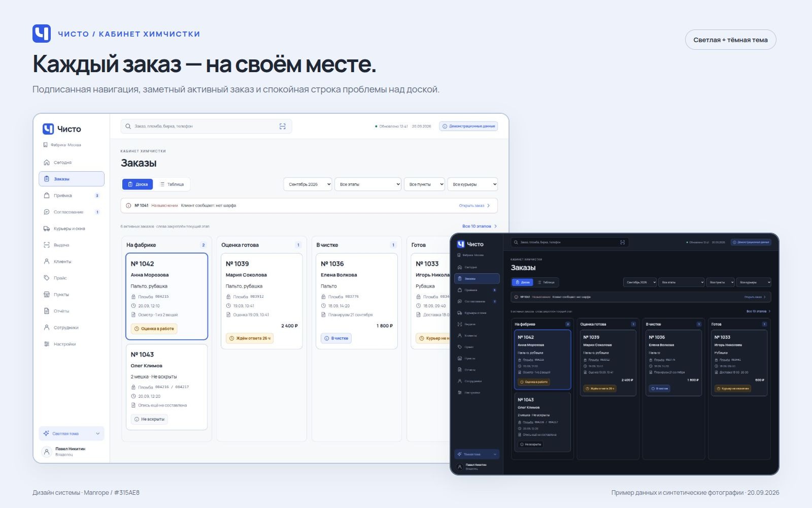Open Сегодня home icon in light sidebar
Image resolution: width=812 pixels, height=508 pixels.
pyautogui.click(x=47, y=163)
